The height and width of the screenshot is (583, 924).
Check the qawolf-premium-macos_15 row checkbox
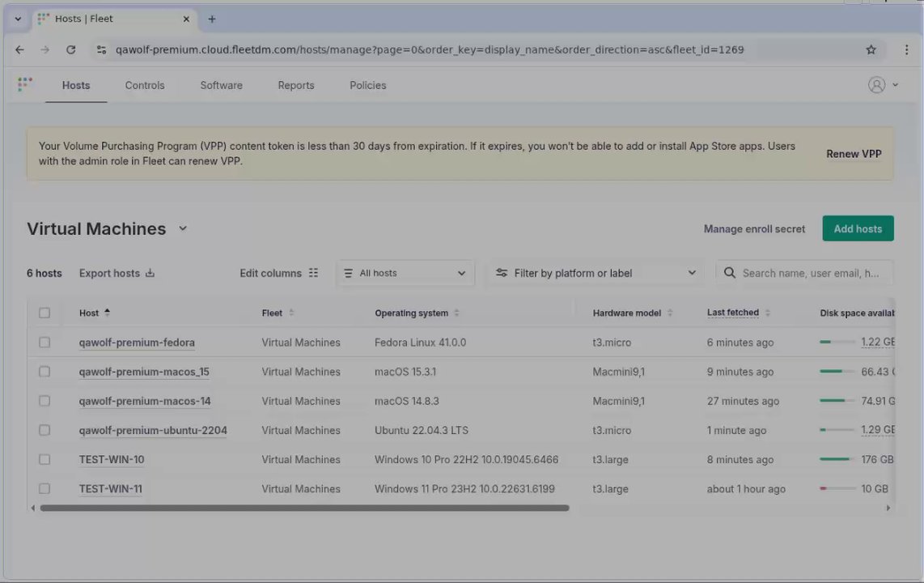45,372
